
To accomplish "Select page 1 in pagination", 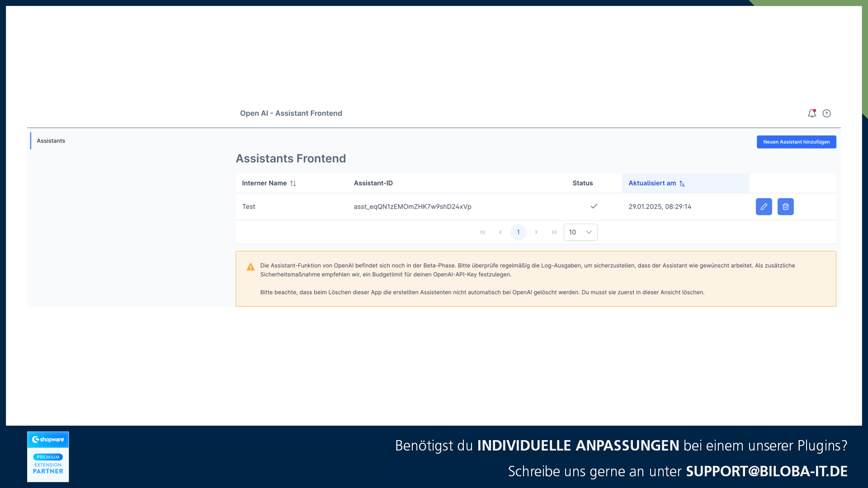I will [518, 232].
